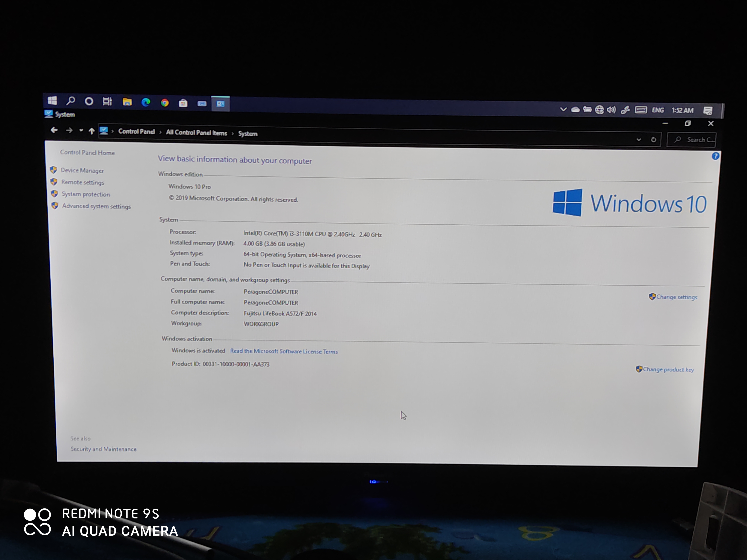Screen dimensions: 747x560
Task: Click the blue Help question mark icon
Action: point(715,156)
